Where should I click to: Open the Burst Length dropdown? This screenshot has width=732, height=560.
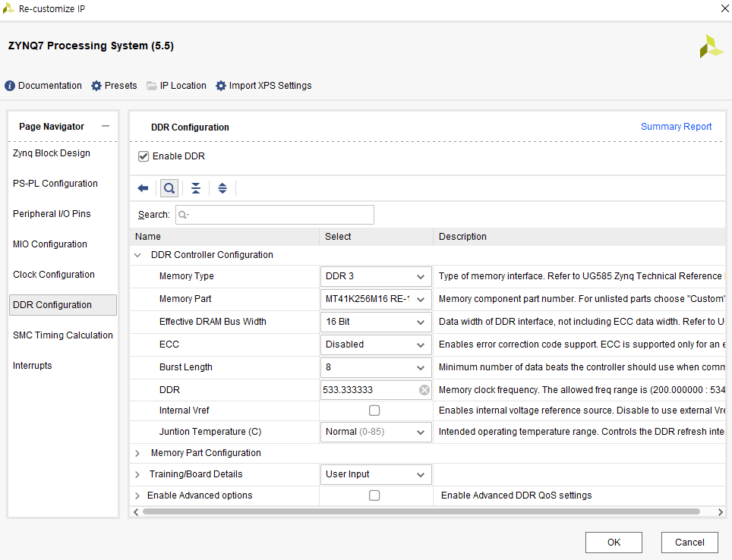[376, 367]
